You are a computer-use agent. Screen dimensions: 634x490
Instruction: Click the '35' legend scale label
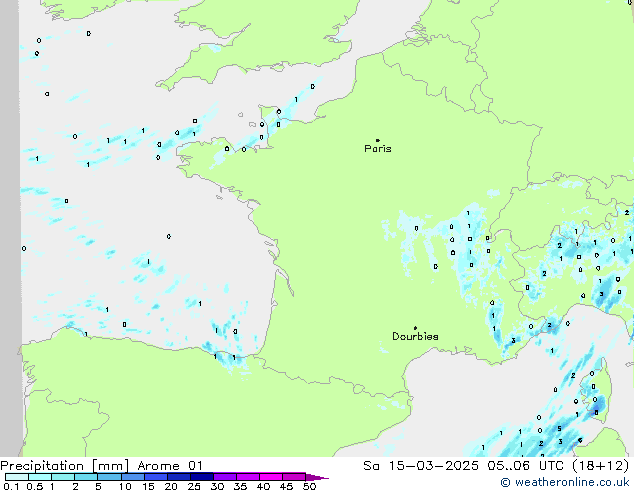[240, 486]
